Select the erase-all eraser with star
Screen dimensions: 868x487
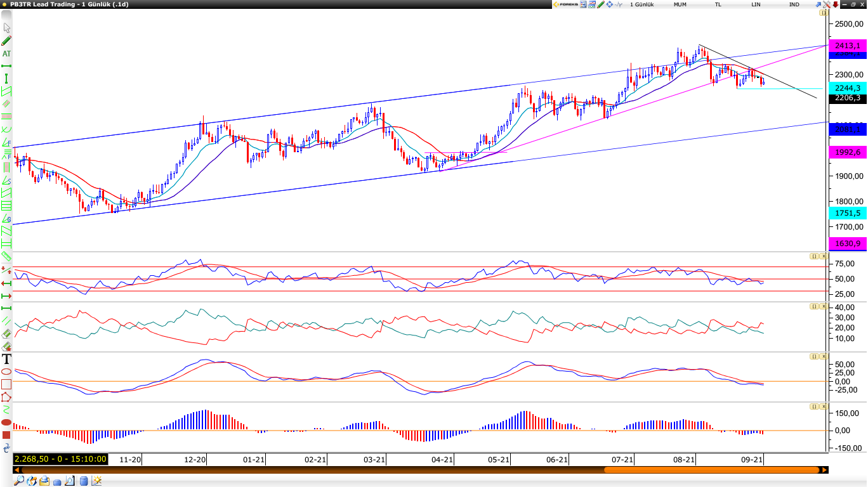click(x=6, y=346)
